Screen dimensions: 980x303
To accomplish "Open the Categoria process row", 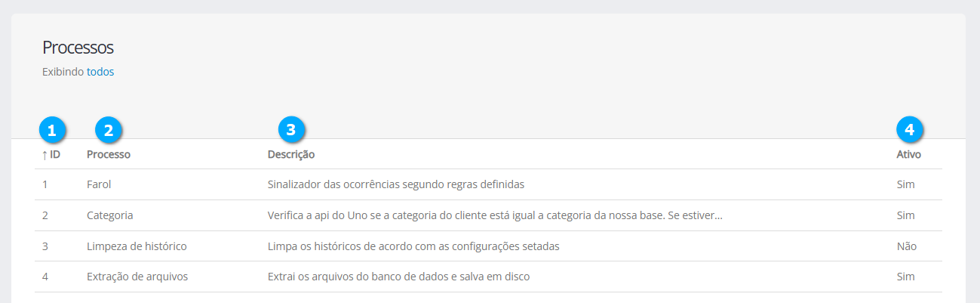I will [110, 215].
